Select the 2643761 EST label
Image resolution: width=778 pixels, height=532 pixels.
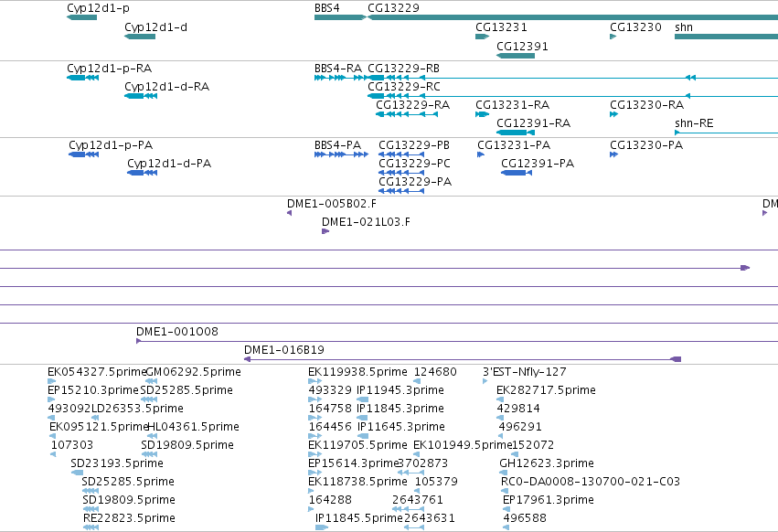[418, 500]
